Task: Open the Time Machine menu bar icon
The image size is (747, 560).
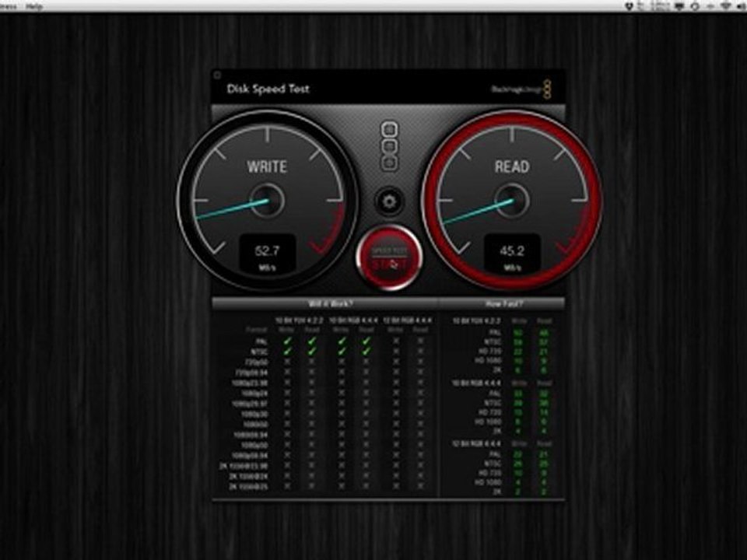Action: tap(695, 6)
